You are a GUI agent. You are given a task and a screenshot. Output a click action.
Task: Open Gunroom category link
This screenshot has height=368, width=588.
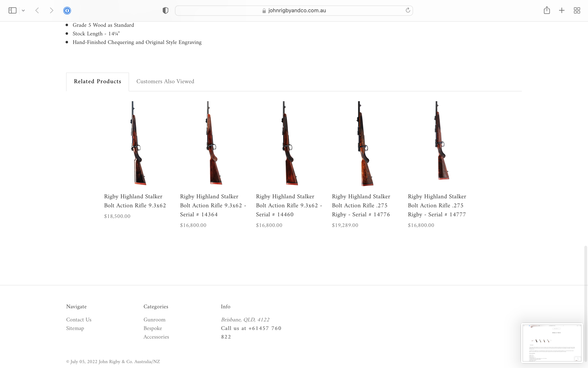point(154,320)
